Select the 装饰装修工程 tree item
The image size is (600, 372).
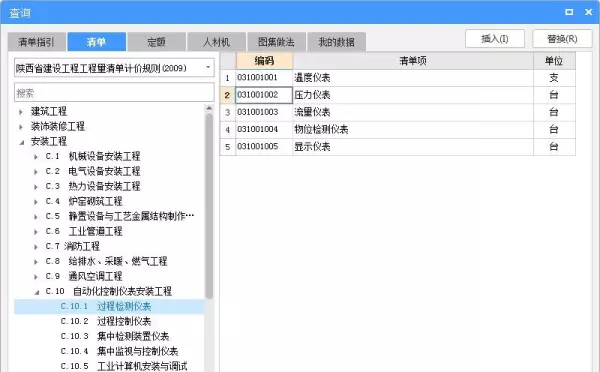pos(57,126)
